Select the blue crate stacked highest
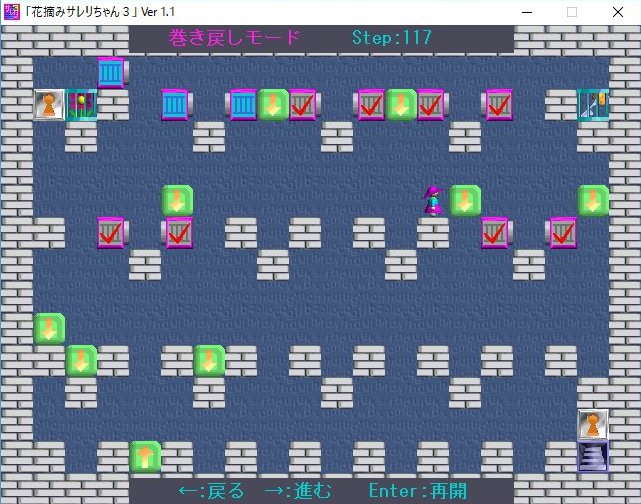641x504 pixels. [x=113, y=72]
